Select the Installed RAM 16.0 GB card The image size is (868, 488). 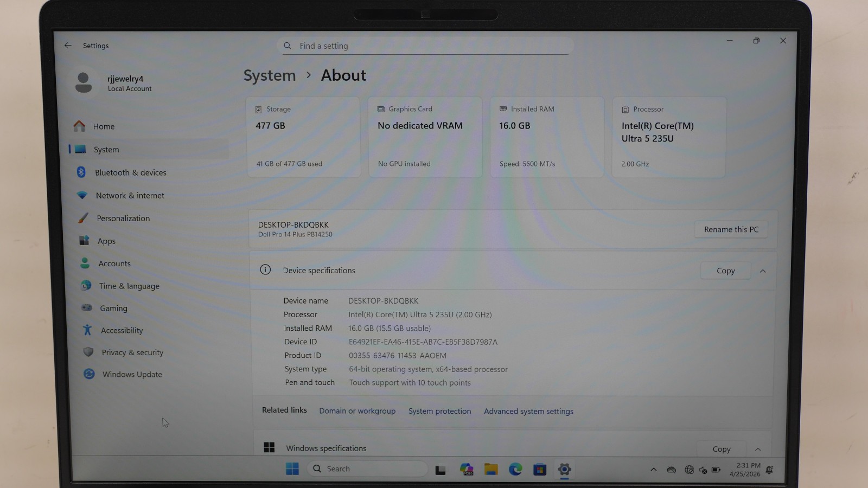547,137
